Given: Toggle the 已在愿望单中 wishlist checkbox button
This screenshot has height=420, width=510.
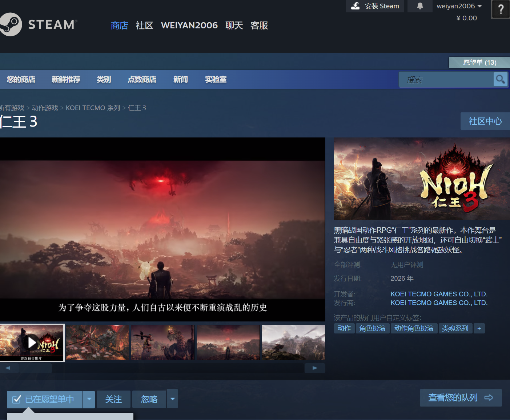Looking at the screenshot, I should 45,399.
